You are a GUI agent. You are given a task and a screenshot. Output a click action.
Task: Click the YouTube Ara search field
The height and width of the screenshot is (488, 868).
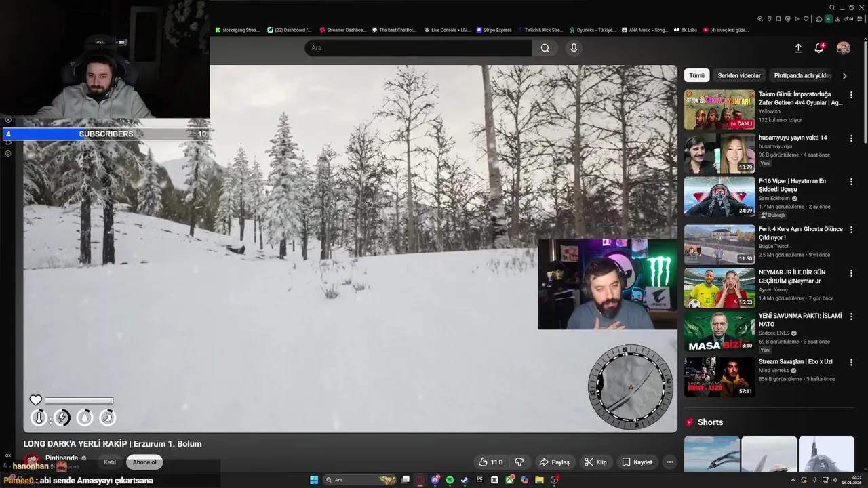[418, 48]
